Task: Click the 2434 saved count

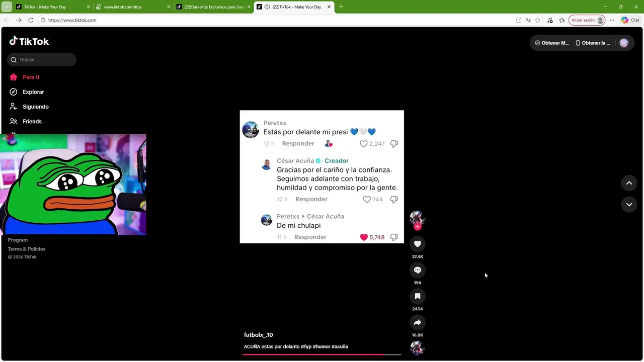Action: (x=417, y=309)
